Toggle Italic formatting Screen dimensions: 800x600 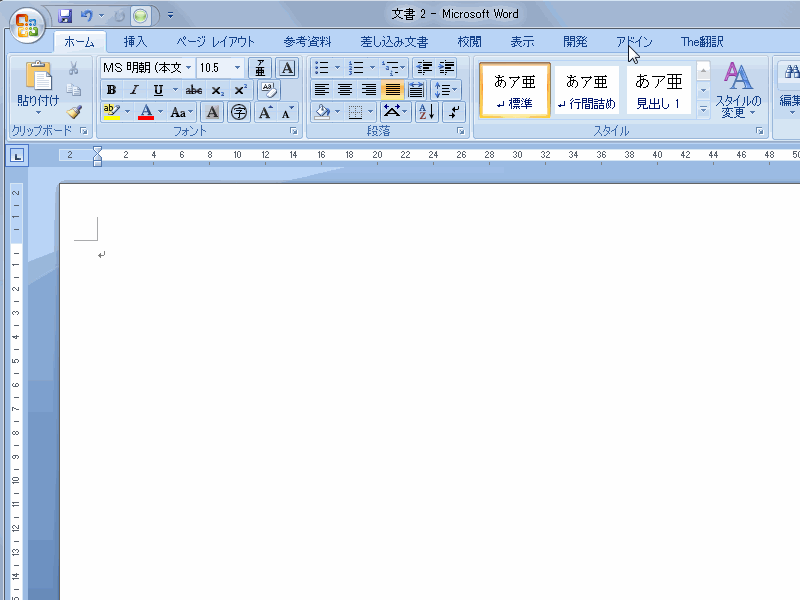pos(134,90)
